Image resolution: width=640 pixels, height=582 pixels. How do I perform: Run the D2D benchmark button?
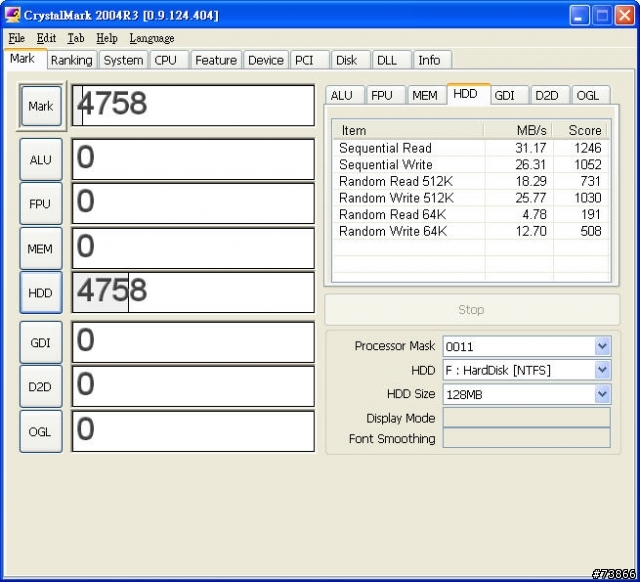41,387
